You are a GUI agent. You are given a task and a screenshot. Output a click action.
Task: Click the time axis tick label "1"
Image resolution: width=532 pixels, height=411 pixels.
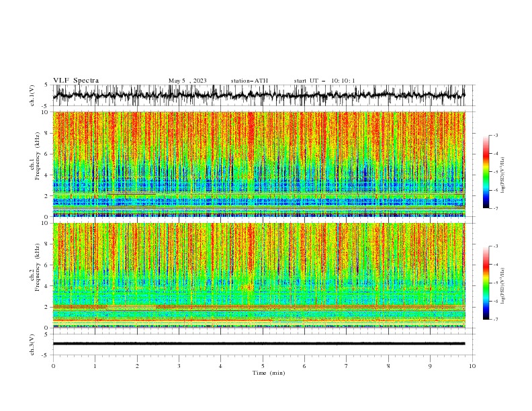coord(95,366)
